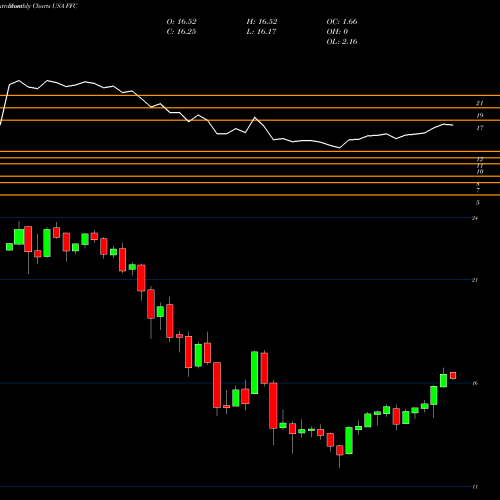The width and height of the screenshot is (500, 500).
Task: Click the high value "H: 16.52"
Action: (x=262, y=22)
